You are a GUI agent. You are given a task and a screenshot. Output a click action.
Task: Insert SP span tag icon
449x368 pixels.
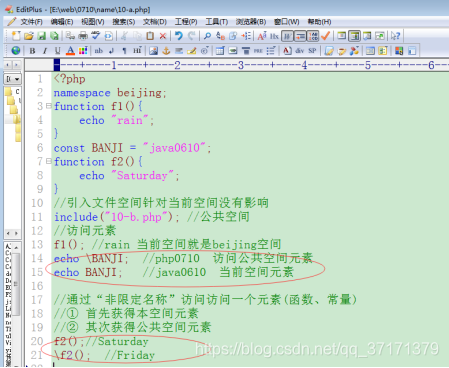[x=312, y=51]
